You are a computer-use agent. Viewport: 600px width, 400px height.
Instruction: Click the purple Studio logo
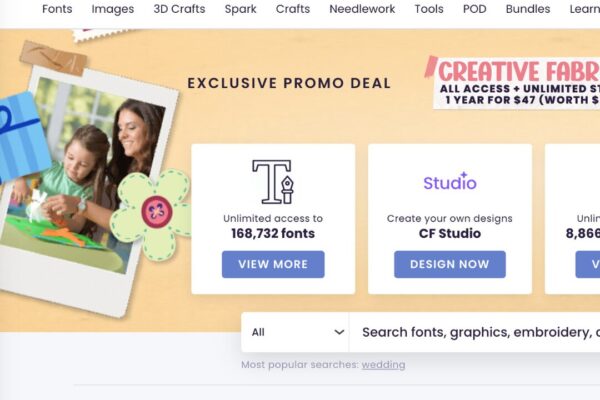(x=450, y=181)
